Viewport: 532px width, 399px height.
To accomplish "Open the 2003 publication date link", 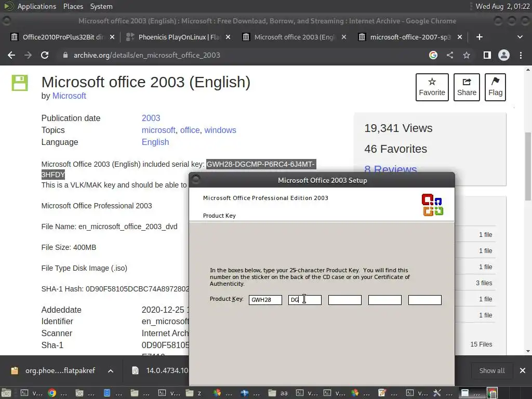I will (151, 118).
